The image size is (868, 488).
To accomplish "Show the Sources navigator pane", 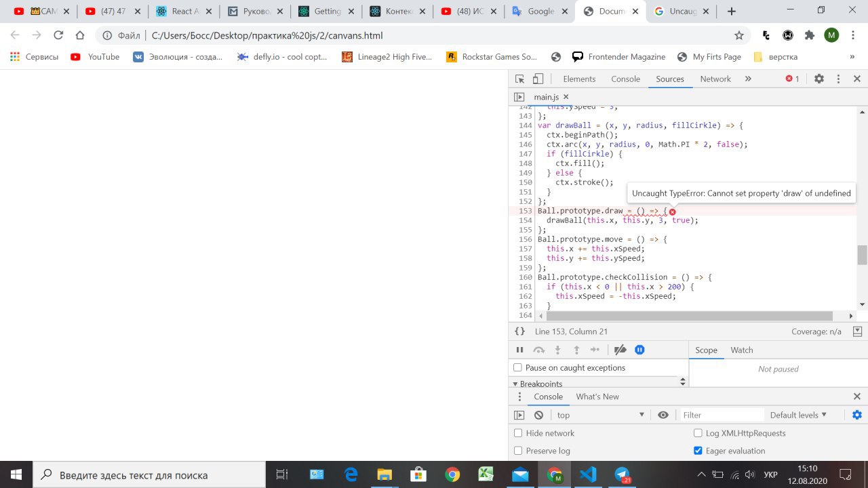I will (x=519, y=97).
